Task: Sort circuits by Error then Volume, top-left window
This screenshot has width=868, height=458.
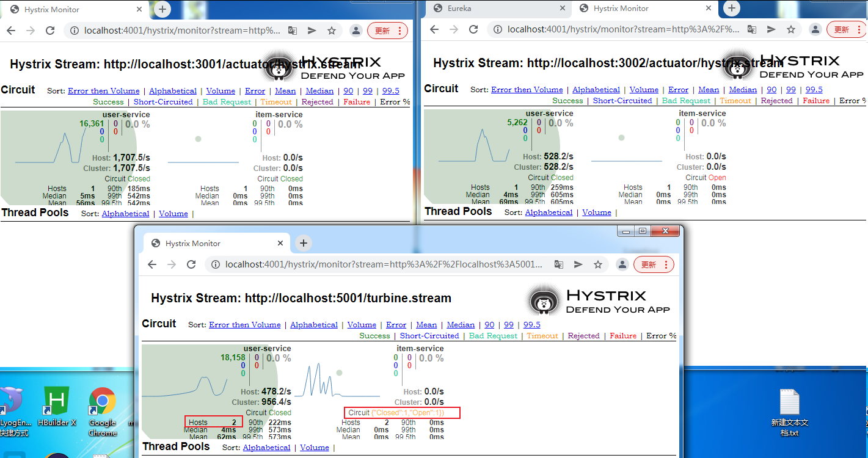Action: 104,91
